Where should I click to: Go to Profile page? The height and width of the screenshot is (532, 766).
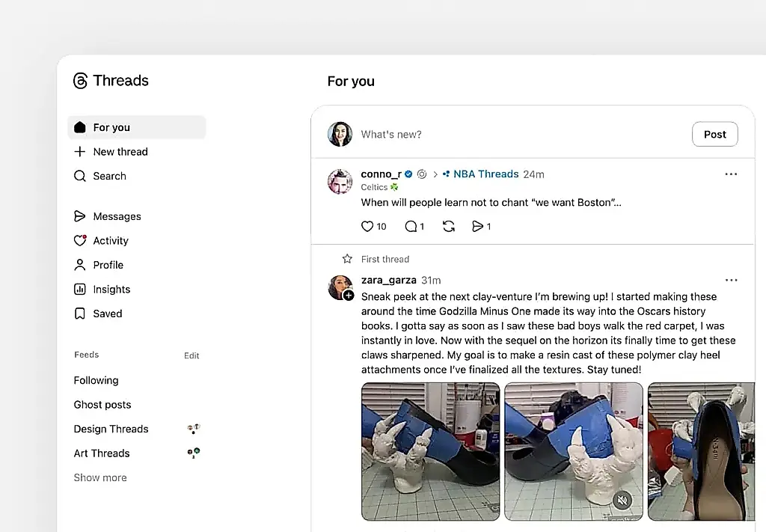(x=99, y=266)
